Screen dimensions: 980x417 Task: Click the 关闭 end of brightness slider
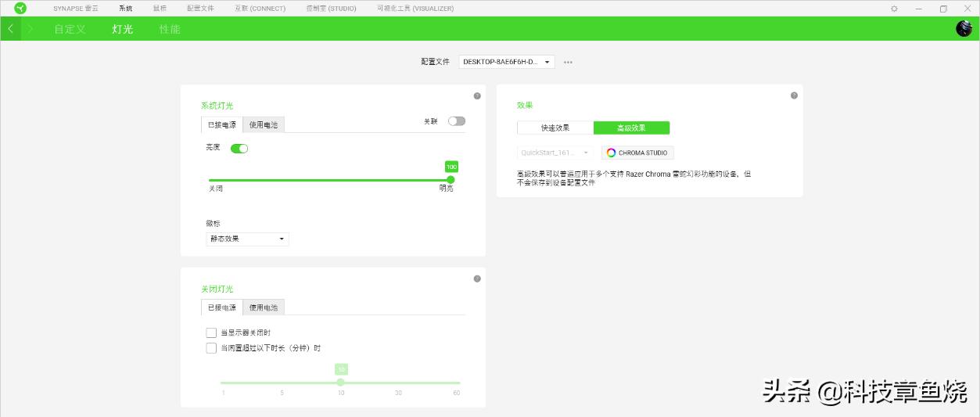(x=216, y=189)
